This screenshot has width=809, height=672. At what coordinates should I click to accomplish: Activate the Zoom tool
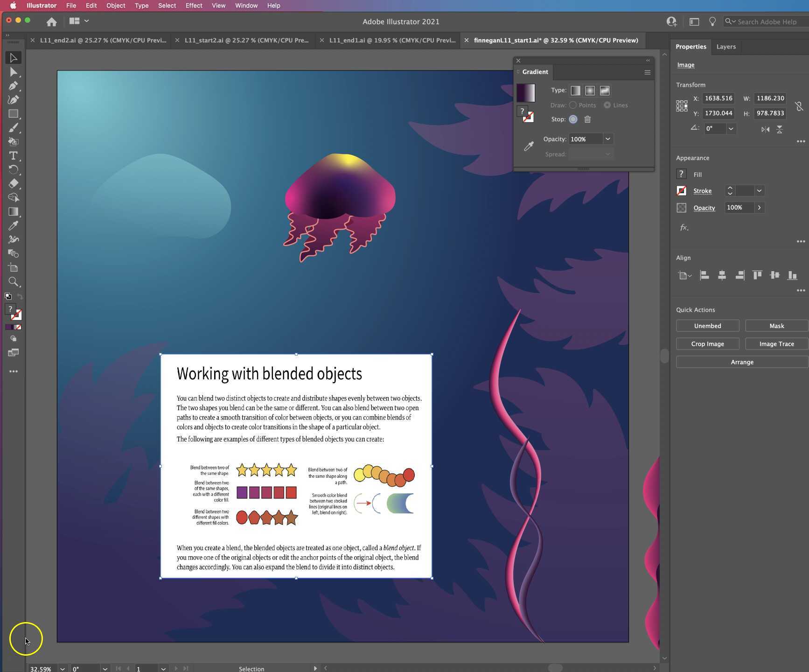point(14,282)
